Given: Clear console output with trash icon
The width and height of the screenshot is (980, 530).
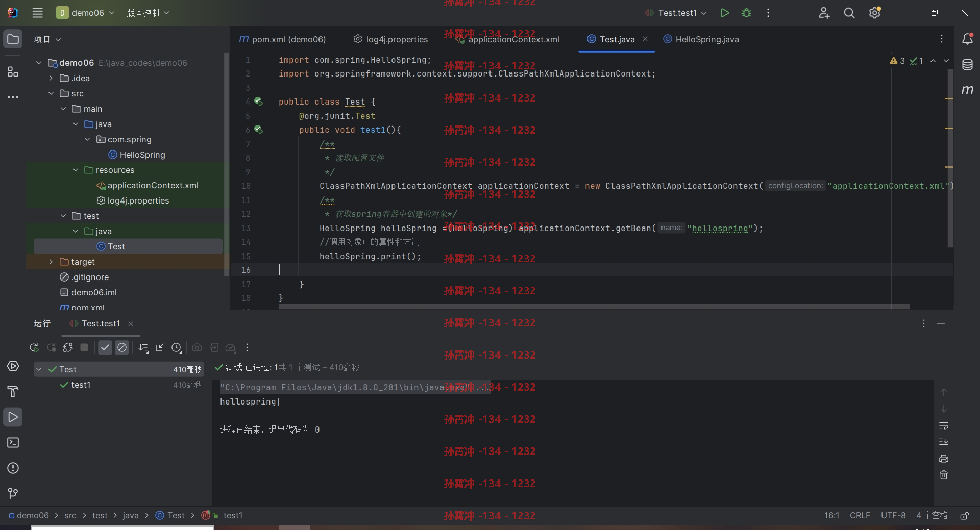Looking at the screenshot, I should click(944, 475).
